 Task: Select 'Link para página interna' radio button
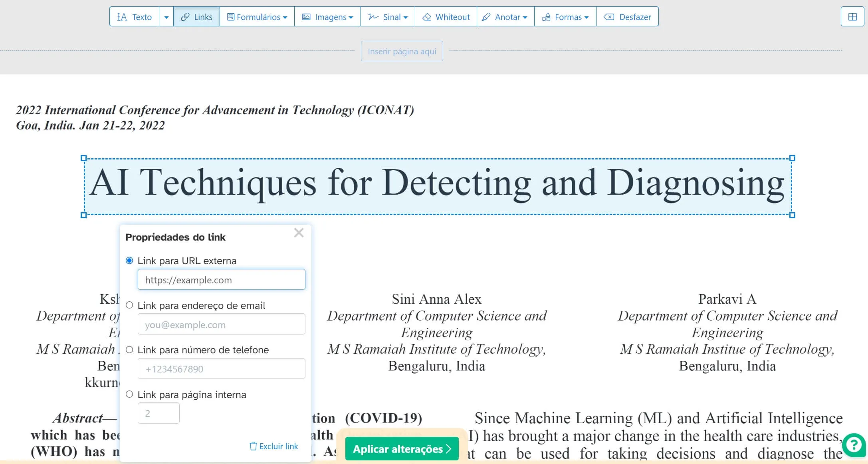(x=129, y=394)
